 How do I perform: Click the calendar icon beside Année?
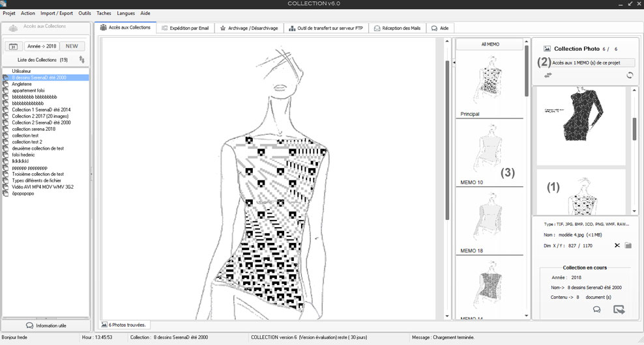coord(13,46)
